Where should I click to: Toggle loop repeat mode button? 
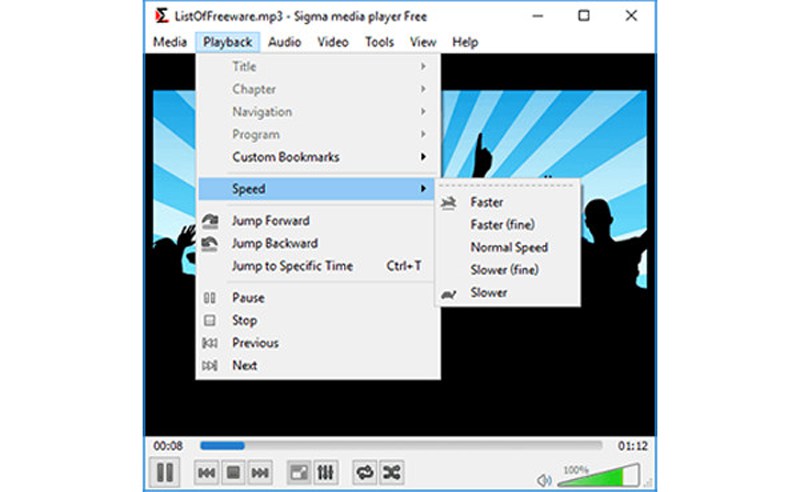[x=365, y=473]
